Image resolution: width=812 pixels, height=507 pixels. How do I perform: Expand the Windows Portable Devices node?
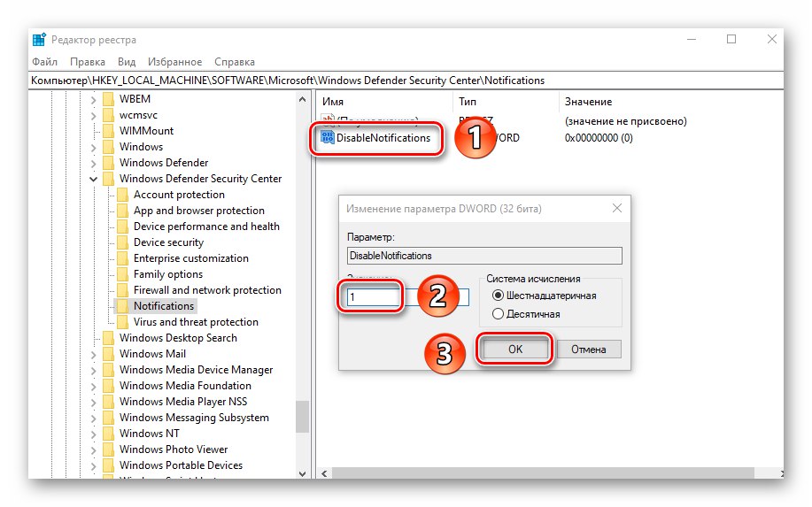(93, 466)
